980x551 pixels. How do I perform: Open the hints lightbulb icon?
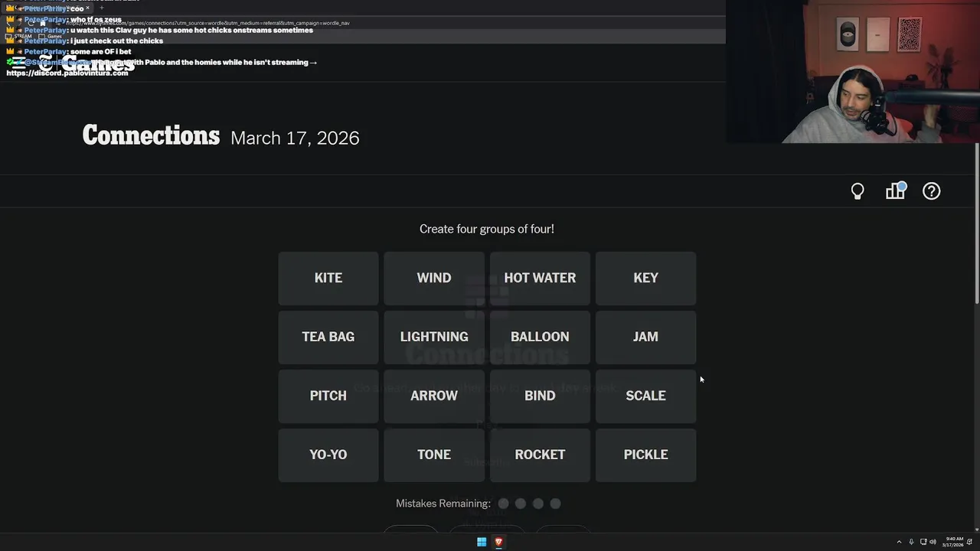(857, 191)
